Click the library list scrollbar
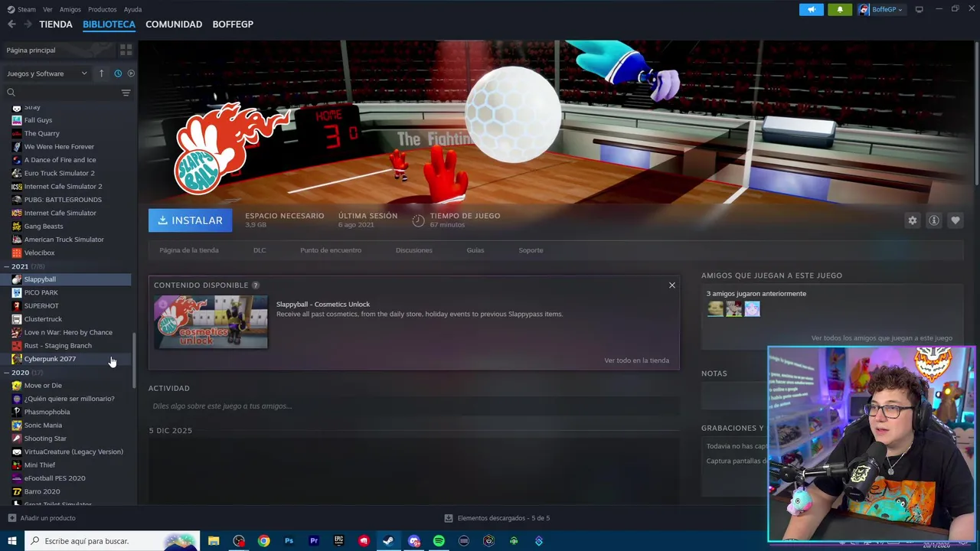The height and width of the screenshot is (551, 980). [x=135, y=360]
